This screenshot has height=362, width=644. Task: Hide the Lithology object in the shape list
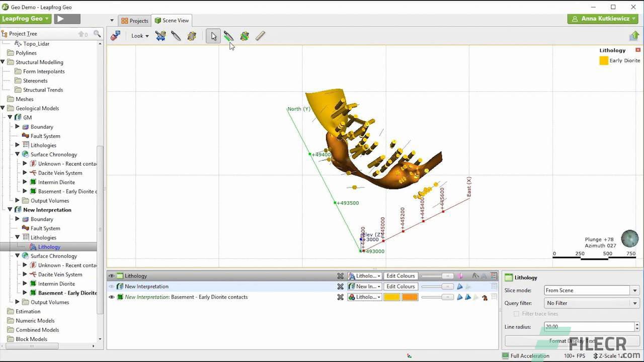pyautogui.click(x=111, y=276)
